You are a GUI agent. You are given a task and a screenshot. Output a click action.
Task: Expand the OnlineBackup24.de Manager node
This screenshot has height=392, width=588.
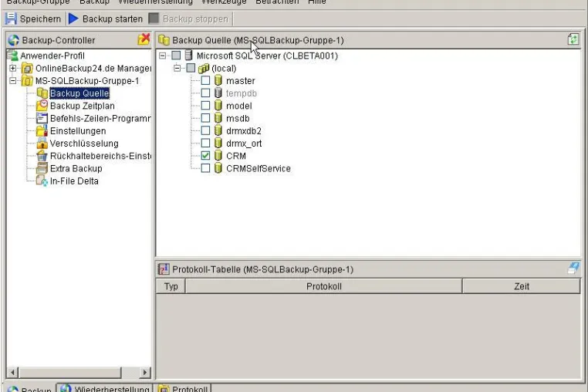[13, 68]
